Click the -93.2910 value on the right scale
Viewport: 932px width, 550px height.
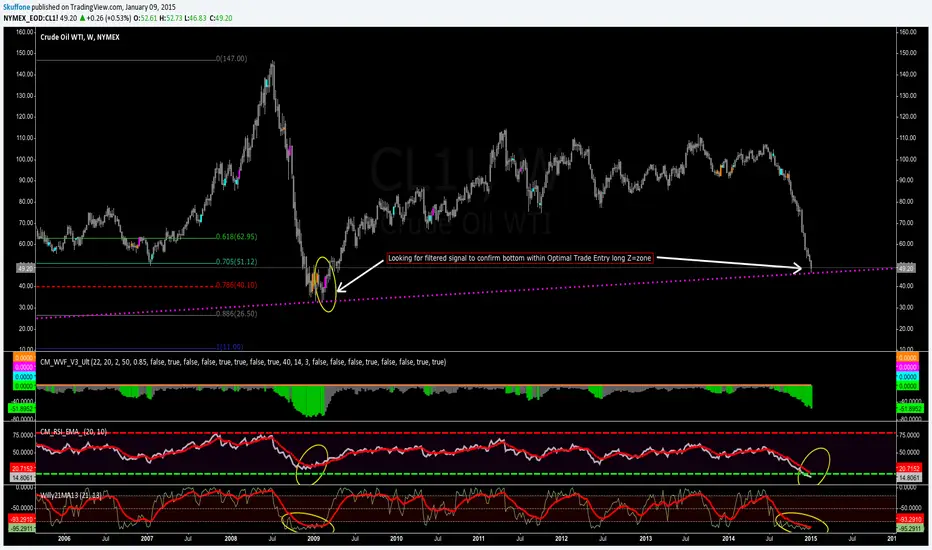pos(909,520)
